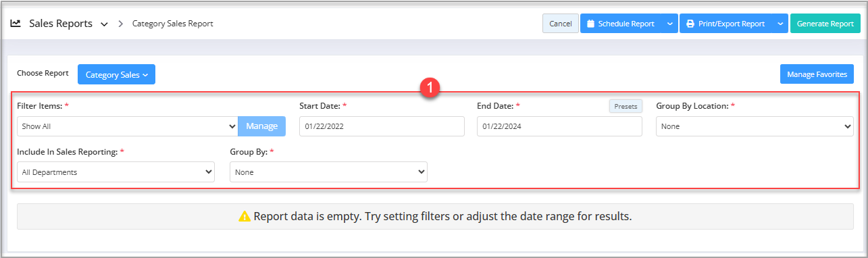Image resolution: width=868 pixels, height=258 pixels.
Task: Click the Cancel button
Action: [x=561, y=24]
